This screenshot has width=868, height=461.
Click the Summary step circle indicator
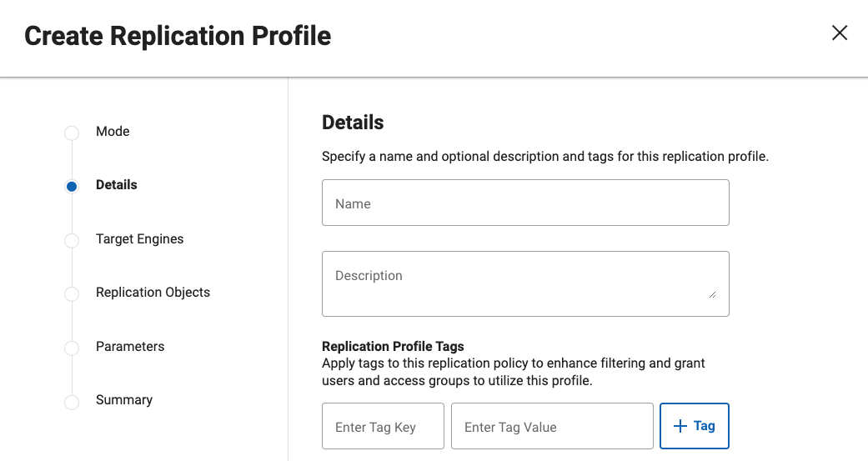tap(72, 401)
